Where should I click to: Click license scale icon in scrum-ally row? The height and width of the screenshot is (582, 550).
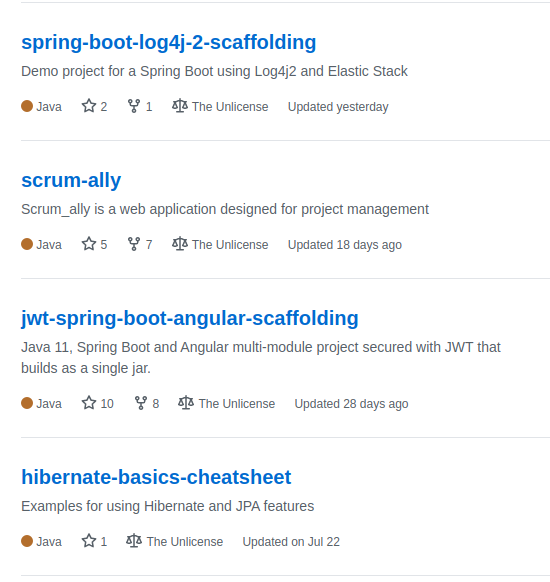180,244
